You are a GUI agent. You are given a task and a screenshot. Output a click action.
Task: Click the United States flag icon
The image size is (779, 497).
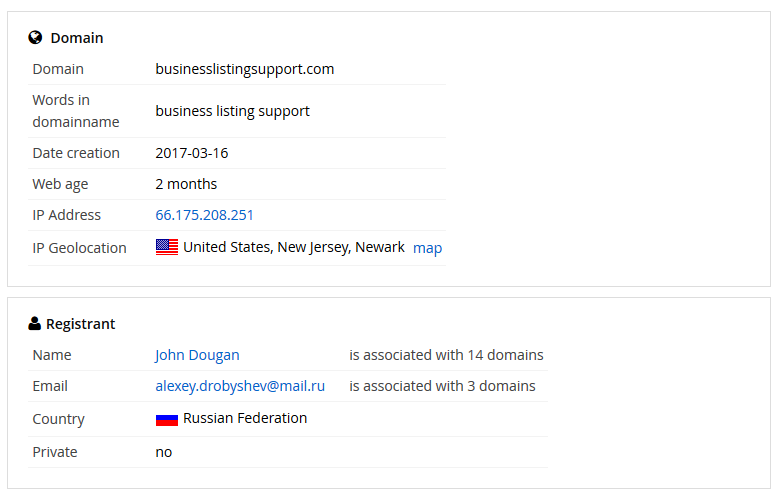[167, 247]
